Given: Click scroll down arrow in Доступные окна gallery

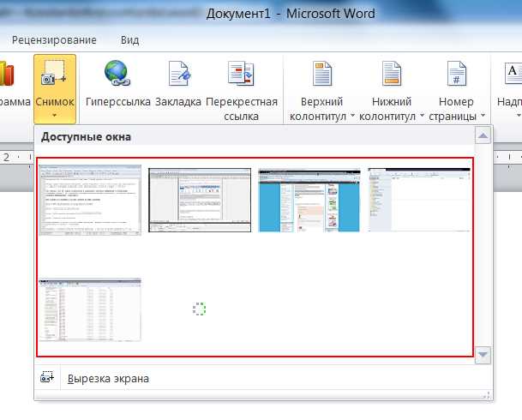Looking at the screenshot, I should 483,355.
